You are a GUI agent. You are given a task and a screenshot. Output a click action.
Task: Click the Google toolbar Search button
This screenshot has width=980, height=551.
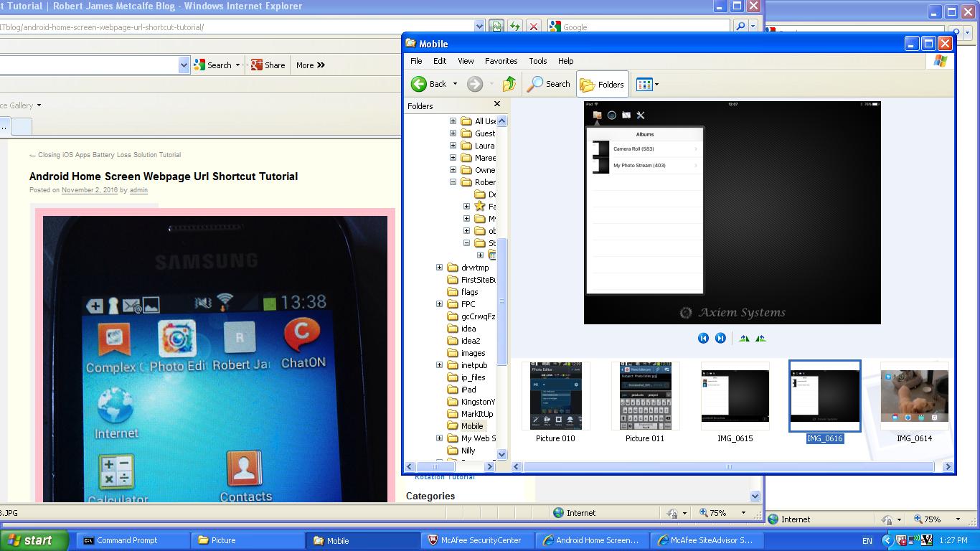(x=213, y=65)
